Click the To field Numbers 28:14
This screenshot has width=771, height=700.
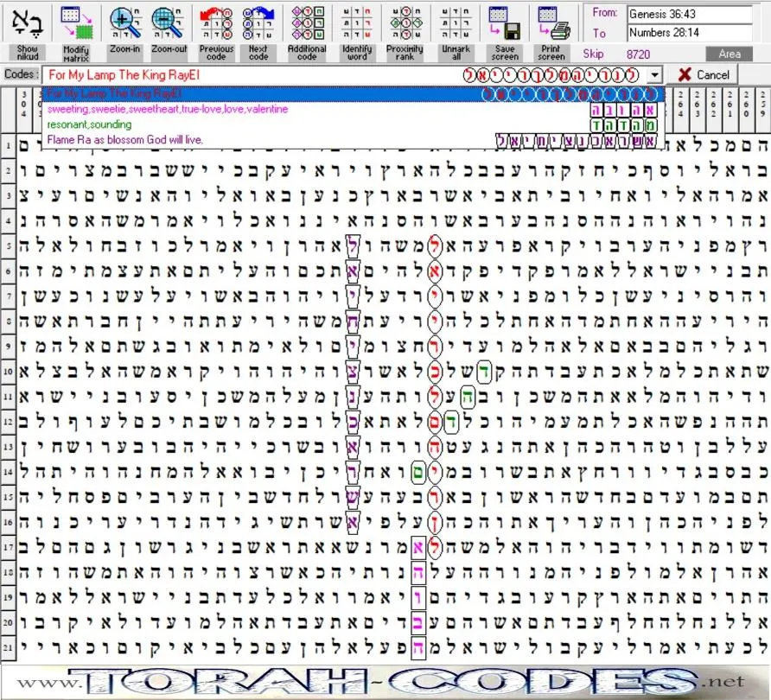[690, 33]
